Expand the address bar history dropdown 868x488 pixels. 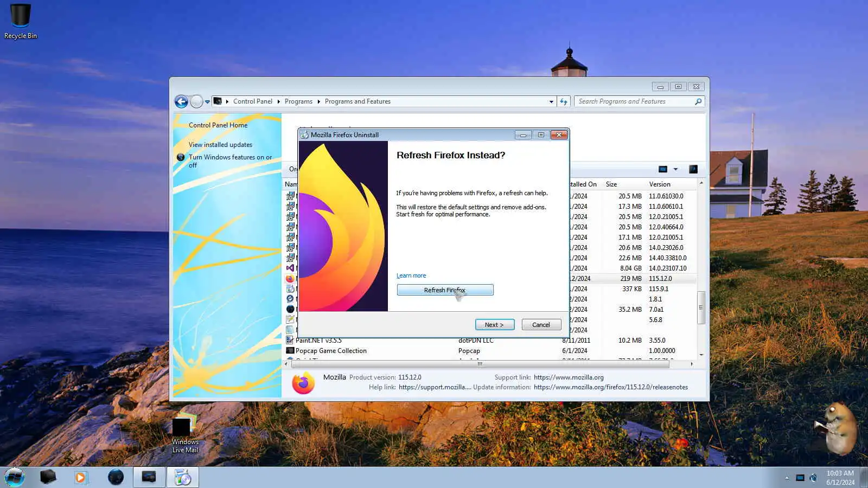pos(551,101)
